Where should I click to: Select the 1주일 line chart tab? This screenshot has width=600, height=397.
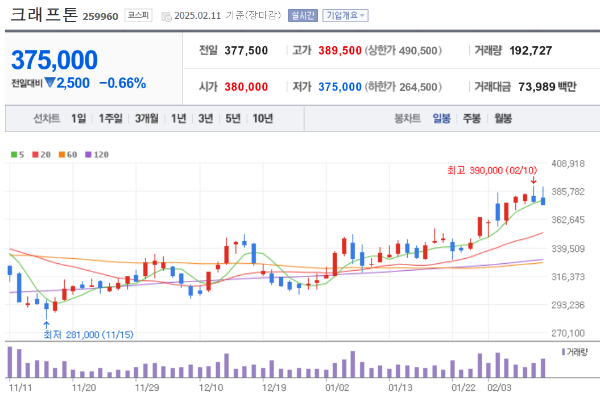(111, 119)
